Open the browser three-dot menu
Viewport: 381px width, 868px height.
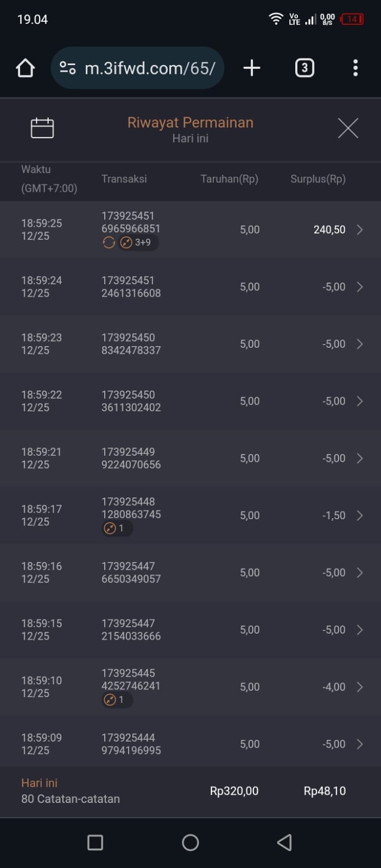(x=355, y=68)
